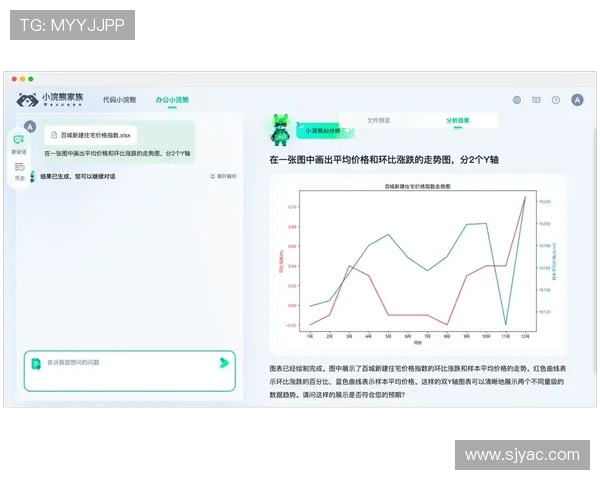Click the Raccoon family logo
The width and height of the screenshot is (600, 480).
(50, 100)
